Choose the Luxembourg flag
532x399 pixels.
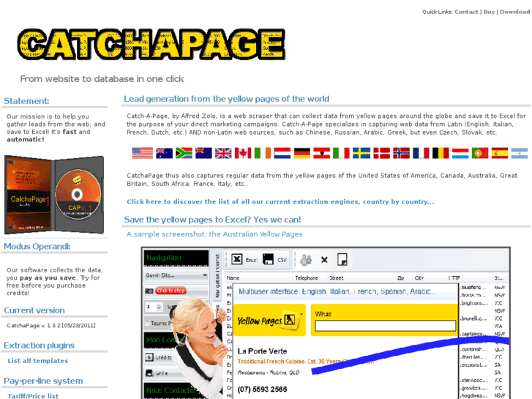[x=460, y=153]
